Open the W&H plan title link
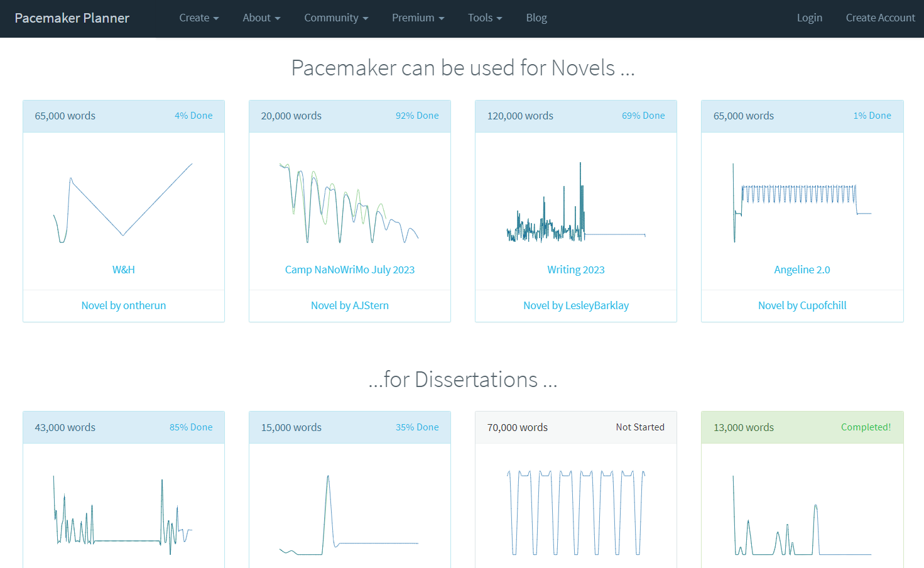The width and height of the screenshot is (924, 568). point(124,270)
